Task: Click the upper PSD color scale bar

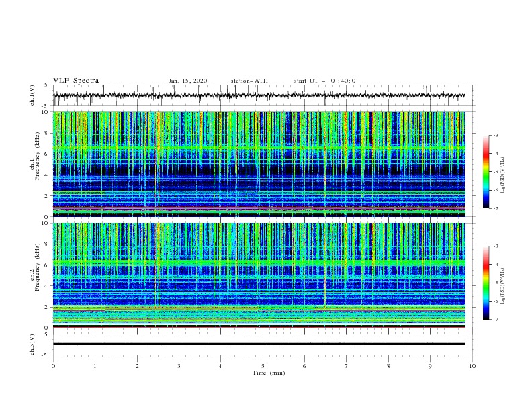Action: pos(486,171)
